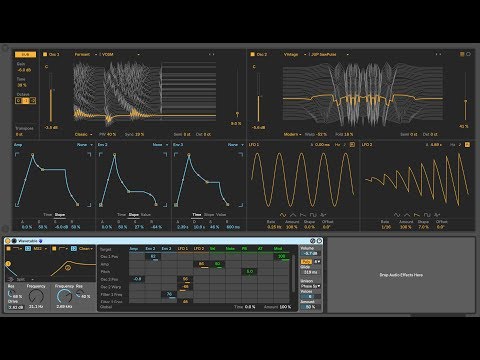Click the filter routing arrow icon beside Split
The width and height of the screenshot is (480, 360).
point(11,279)
